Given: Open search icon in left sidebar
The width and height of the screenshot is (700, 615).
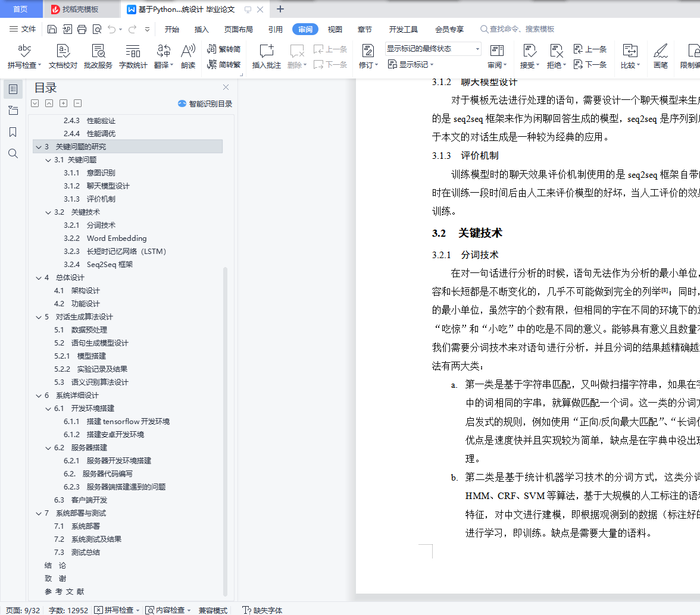Looking at the screenshot, I should [x=13, y=153].
